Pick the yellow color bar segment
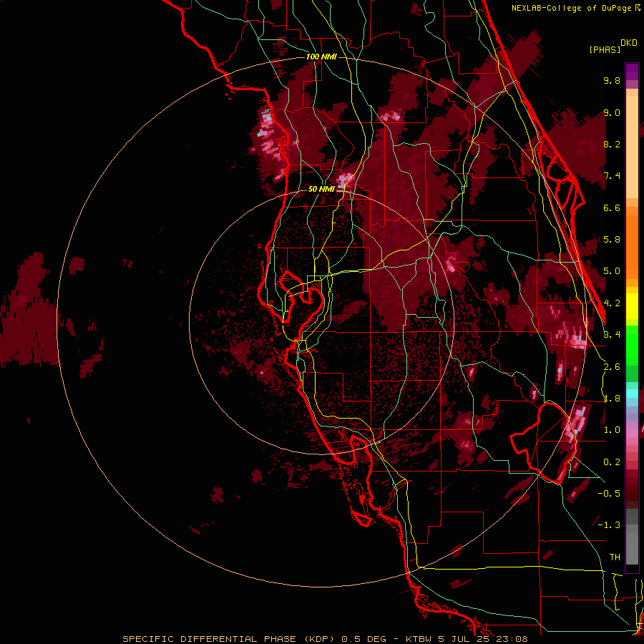Viewport: 644px width, 644px height. click(632, 306)
